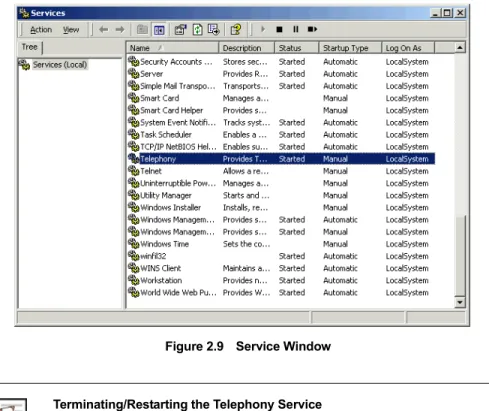Click the Smart Card Helper service icon
Image resolution: width=489 pixels, height=411 pixels.
[134, 110]
